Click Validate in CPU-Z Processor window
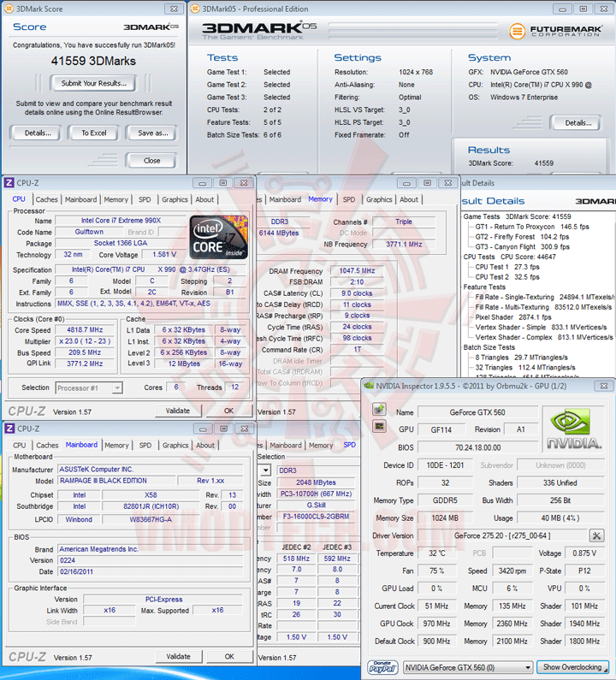The height and width of the screenshot is (680, 616). (x=178, y=411)
